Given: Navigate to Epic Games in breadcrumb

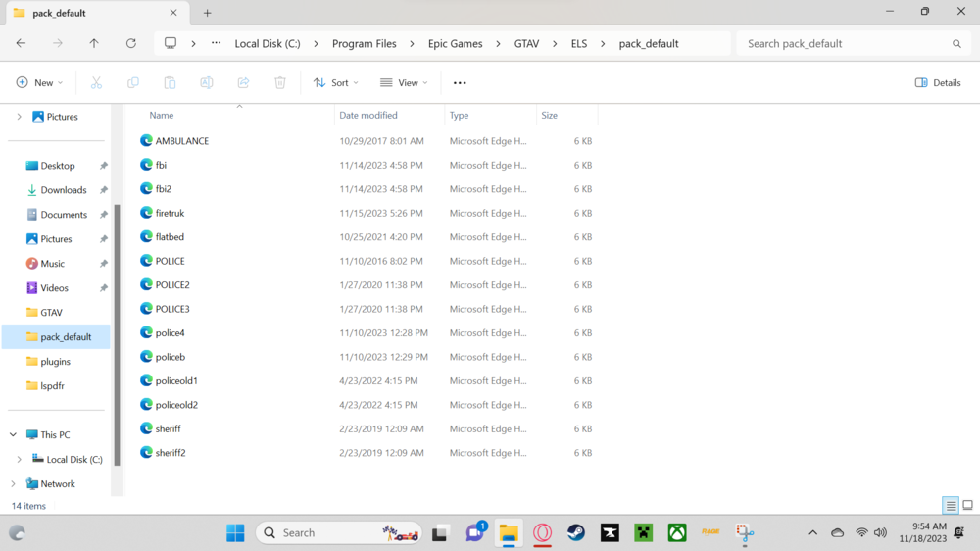Looking at the screenshot, I should pos(455,44).
